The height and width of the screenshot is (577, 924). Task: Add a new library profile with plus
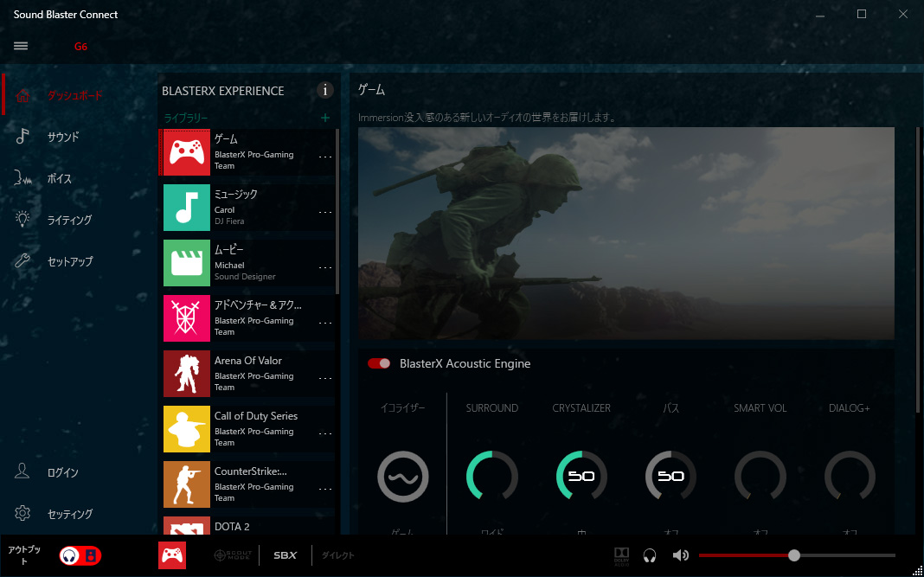tap(324, 118)
